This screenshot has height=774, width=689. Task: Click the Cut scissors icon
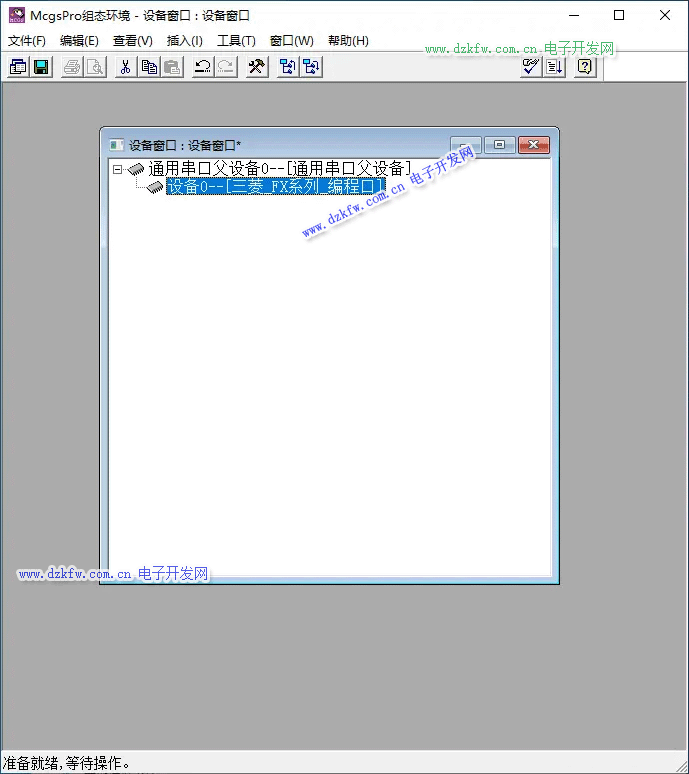tap(125, 67)
